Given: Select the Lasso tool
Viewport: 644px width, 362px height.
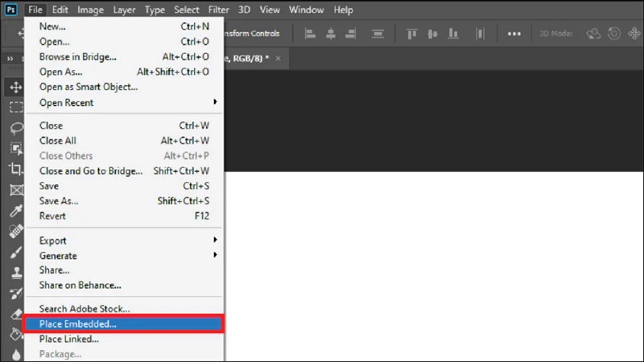Looking at the screenshot, I should (16, 128).
